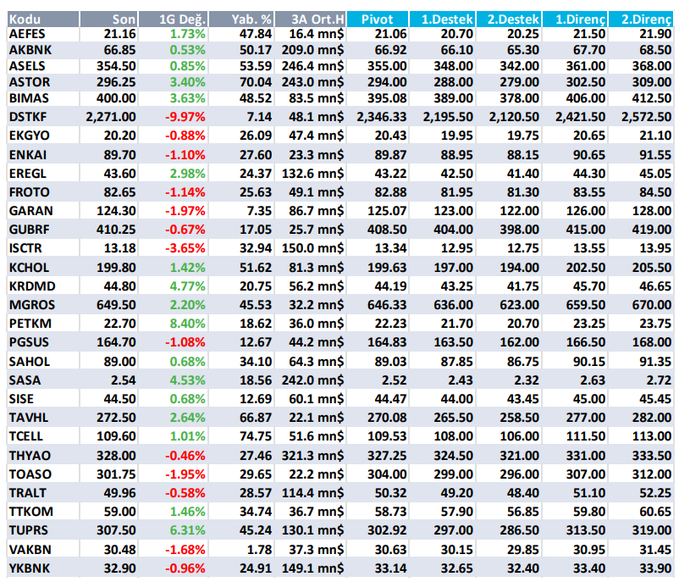Screen dimensions: 679x582
Task: Select the PGSUS stock code
Action: coord(29,342)
